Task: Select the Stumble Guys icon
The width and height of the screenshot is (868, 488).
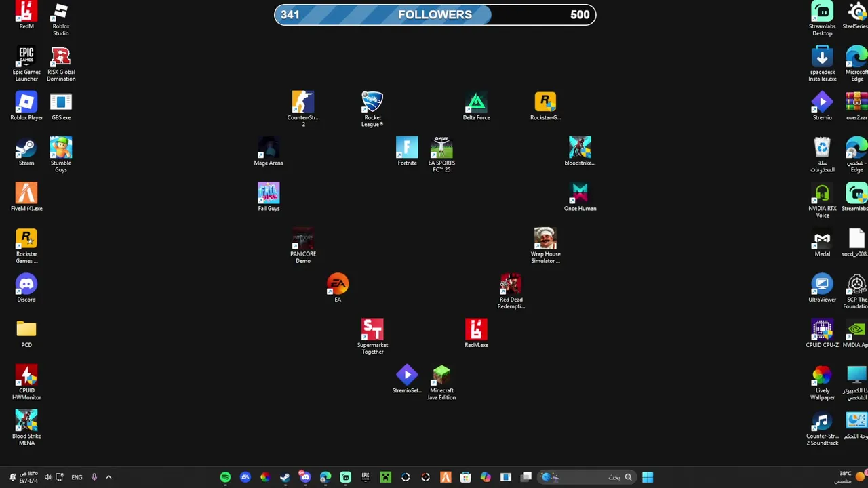Action: tap(60, 155)
